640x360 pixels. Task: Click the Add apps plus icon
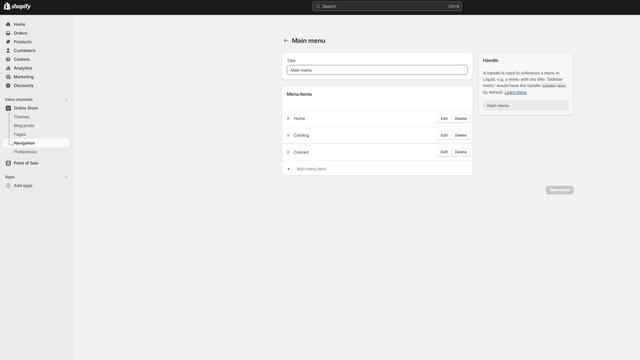(8, 185)
